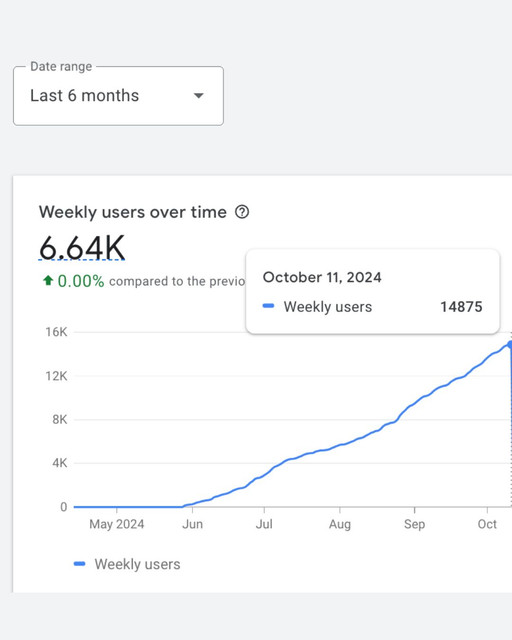
Task: Click the Weekly users over time heading
Action: 133,212
